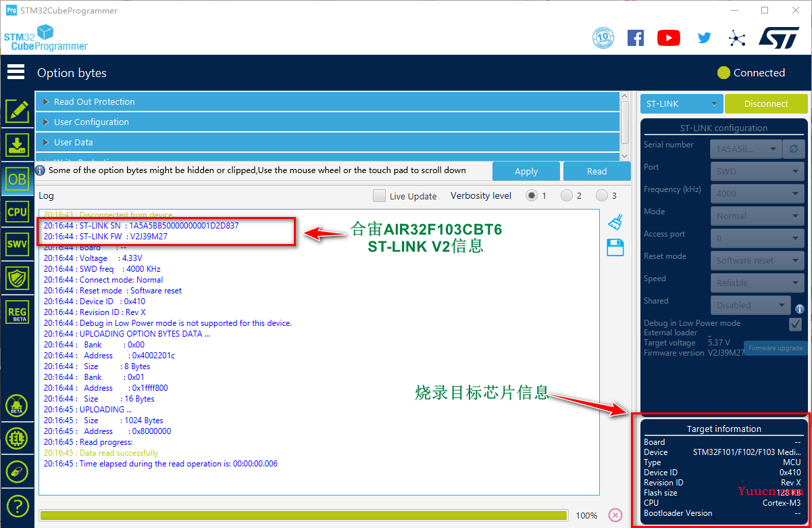The width and height of the screenshot is (812, 528).
Task: Click the STM32CubeProgrammer logo
Action: pos(46,37)
